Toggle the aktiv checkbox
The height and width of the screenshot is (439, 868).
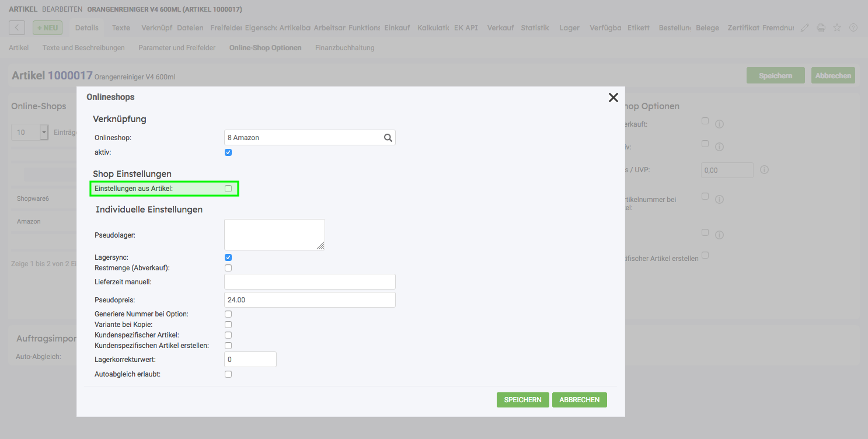point(228,152)
